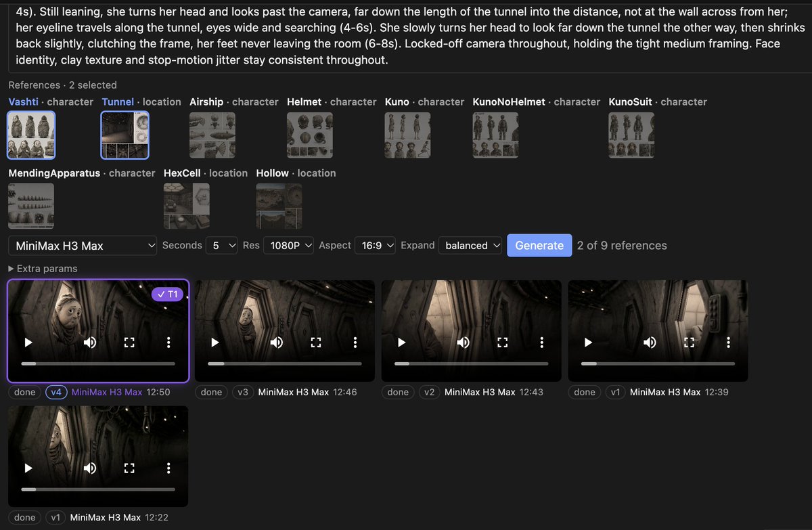Click the Generate button
Image resolution: width=812 pixels, height=530 pixels.
pos(539,245)
